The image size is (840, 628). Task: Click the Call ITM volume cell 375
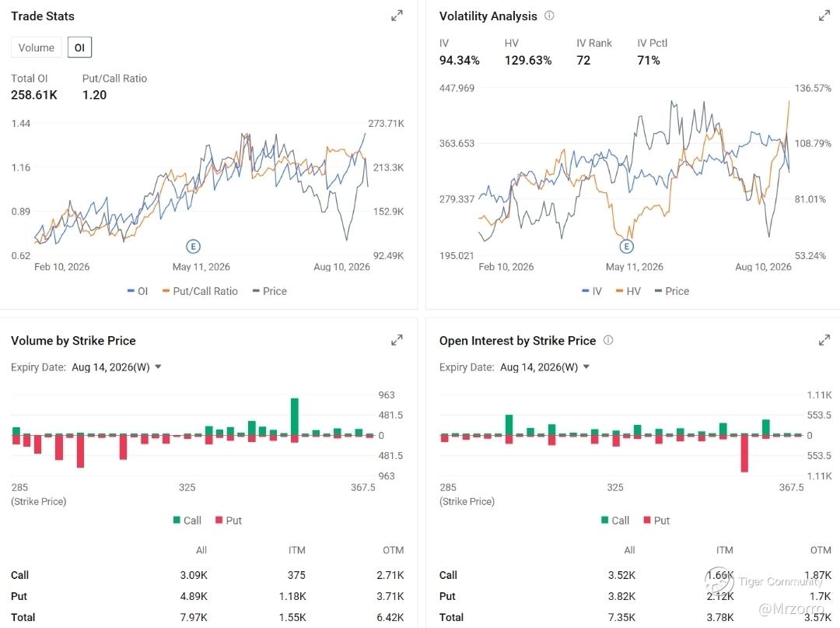click(296, 575)
